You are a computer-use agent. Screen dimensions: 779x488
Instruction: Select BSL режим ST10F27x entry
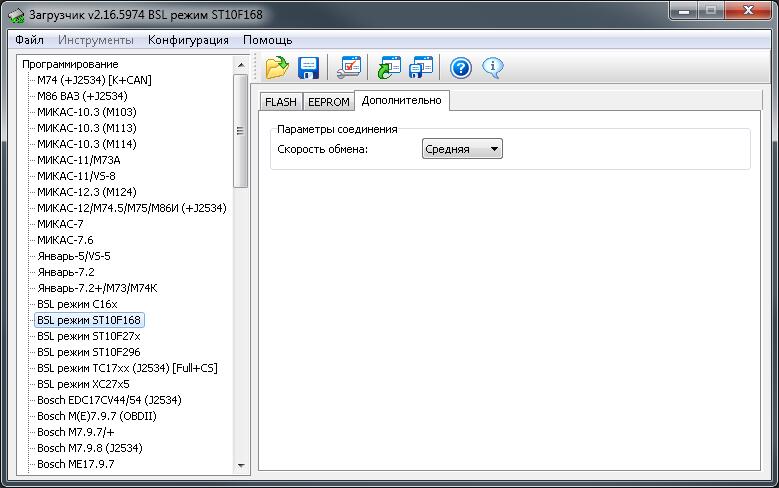88,336
